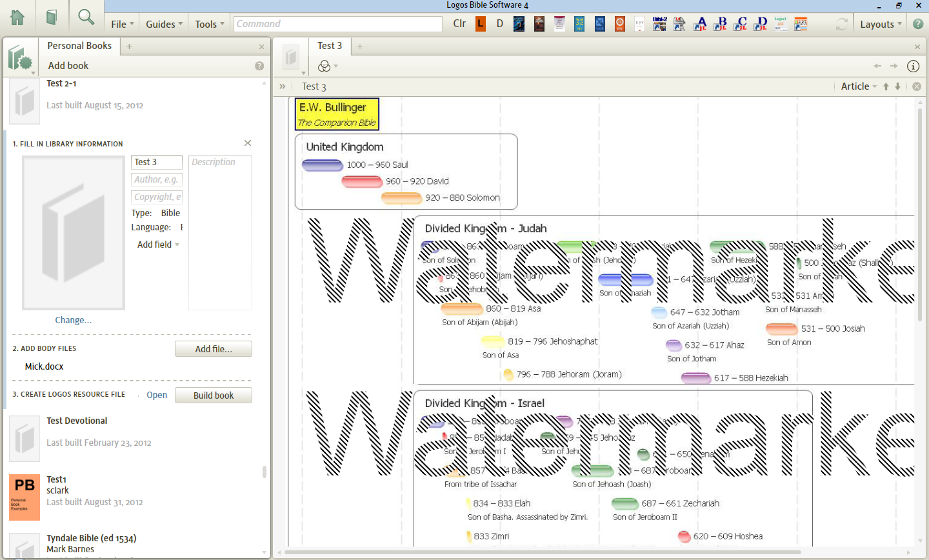The image size is (929, 560).
Task: Navigate back with left arrow
Action: [x=877, y=66]
